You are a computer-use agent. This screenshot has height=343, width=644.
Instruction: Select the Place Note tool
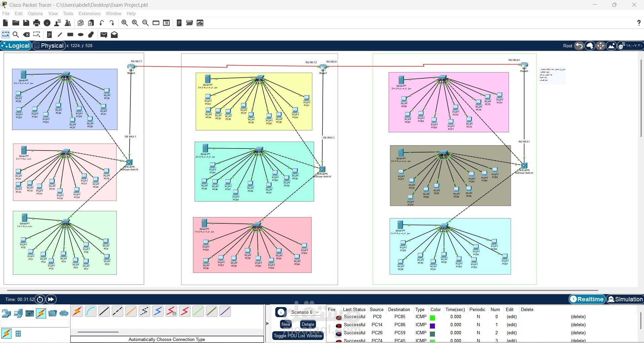click(49, 35)
